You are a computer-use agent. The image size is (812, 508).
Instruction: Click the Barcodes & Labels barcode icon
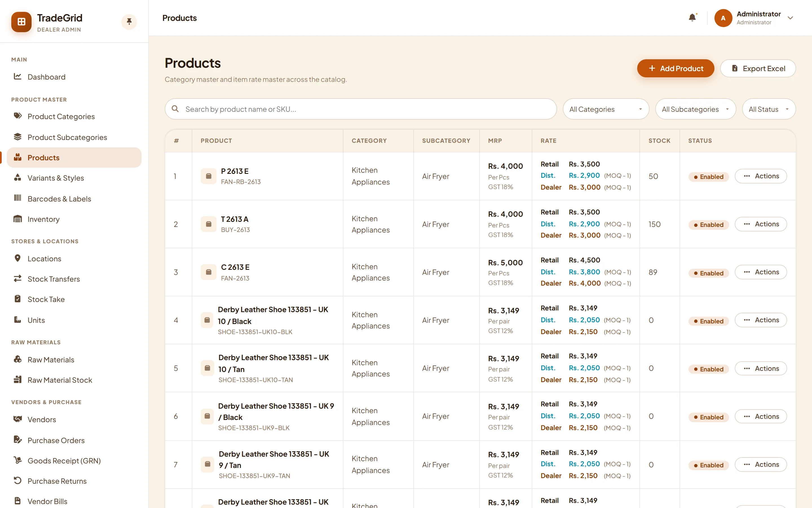[17, 198]
